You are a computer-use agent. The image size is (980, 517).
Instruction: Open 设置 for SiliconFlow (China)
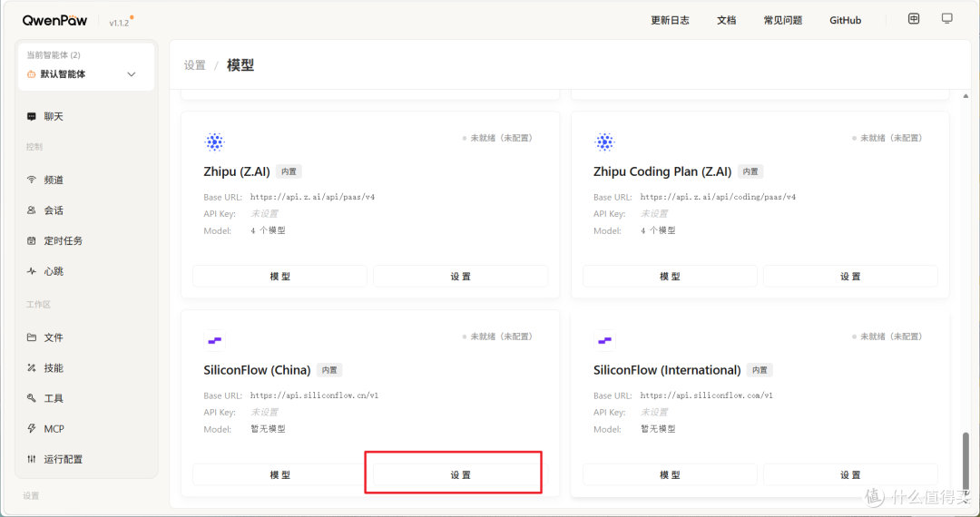tap(461, 474)
